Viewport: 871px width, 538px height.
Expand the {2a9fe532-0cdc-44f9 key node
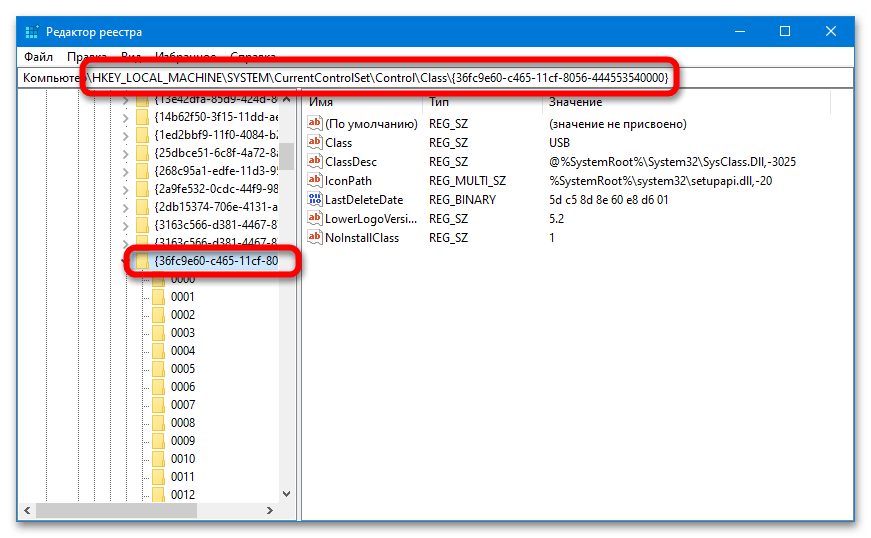[125, 189]
